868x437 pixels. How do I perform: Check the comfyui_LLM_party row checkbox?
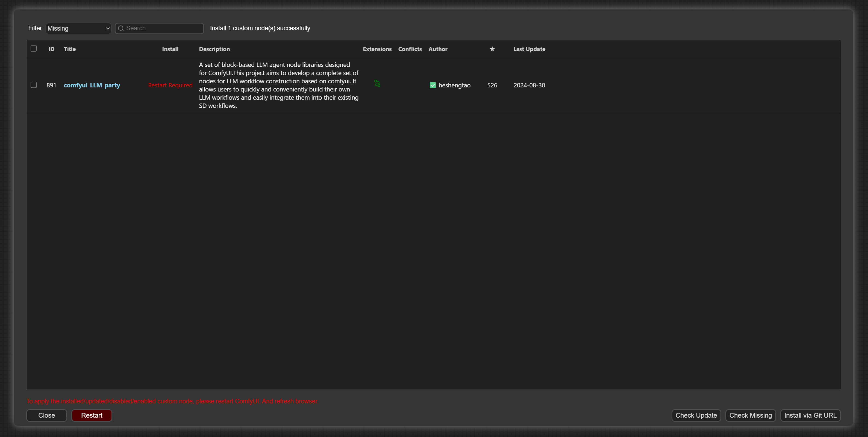click(x=34, y=85)
